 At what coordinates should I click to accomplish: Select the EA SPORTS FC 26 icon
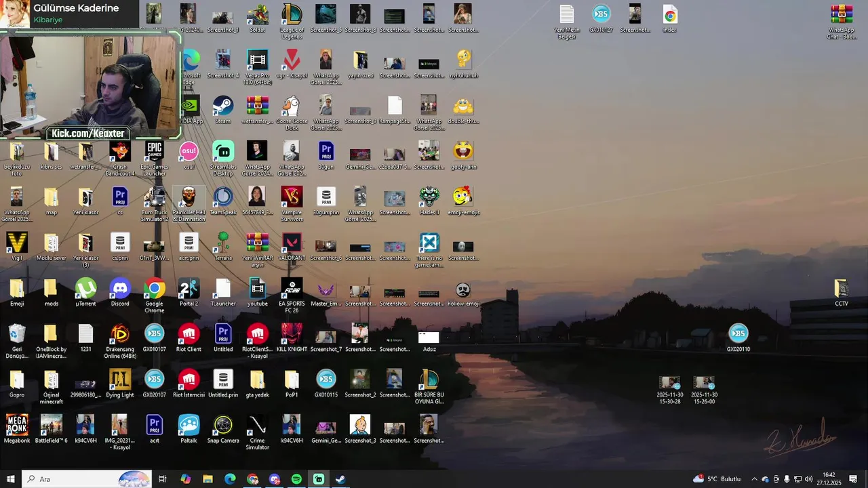[x=292, y=296]
